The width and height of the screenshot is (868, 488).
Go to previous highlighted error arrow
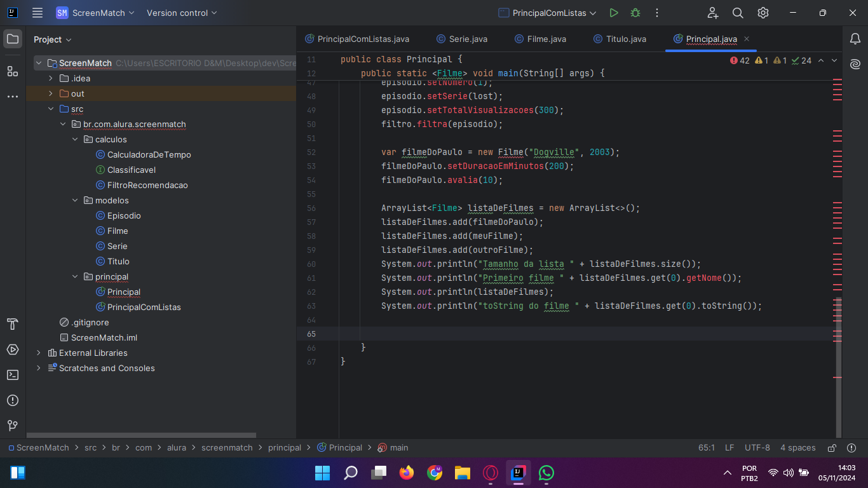(821, 60)
